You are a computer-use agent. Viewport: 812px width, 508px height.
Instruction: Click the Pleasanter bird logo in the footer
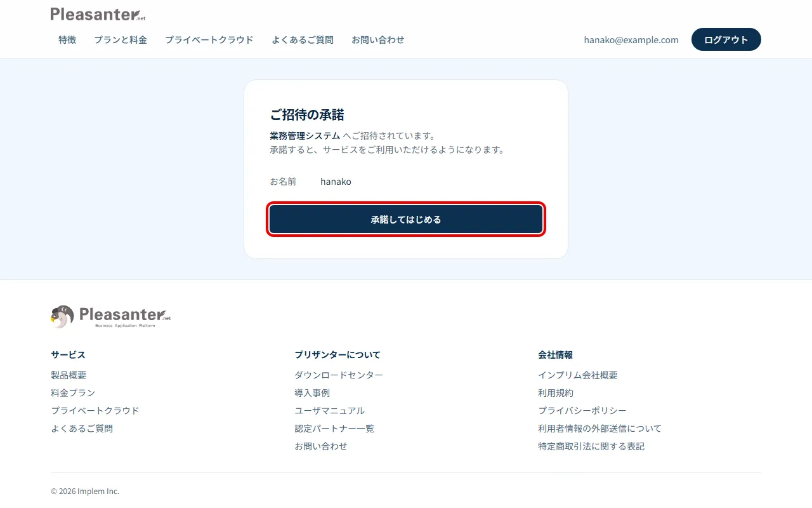tap(111, 316)
